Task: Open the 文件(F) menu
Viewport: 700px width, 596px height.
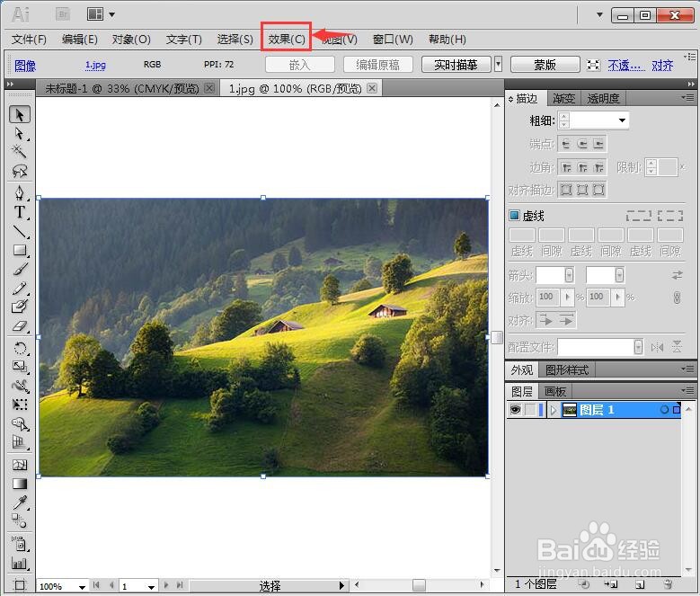Action: click(x=29, y=40)
